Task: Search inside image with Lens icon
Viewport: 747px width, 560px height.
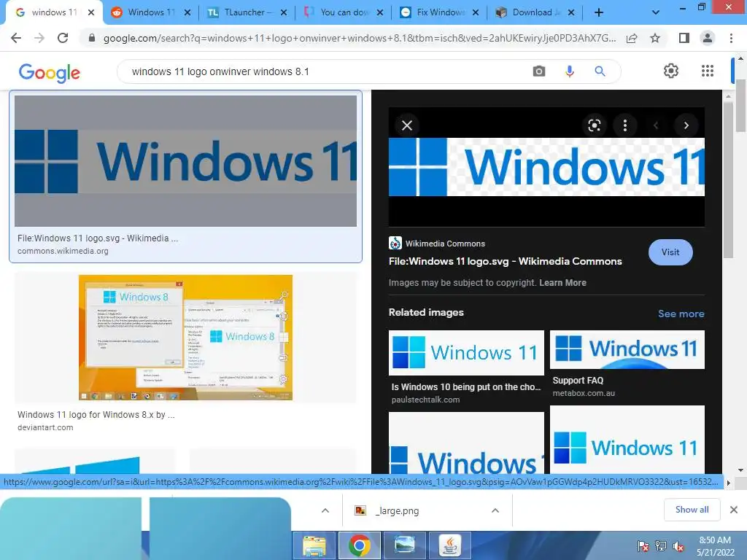Action: point(594,125)
